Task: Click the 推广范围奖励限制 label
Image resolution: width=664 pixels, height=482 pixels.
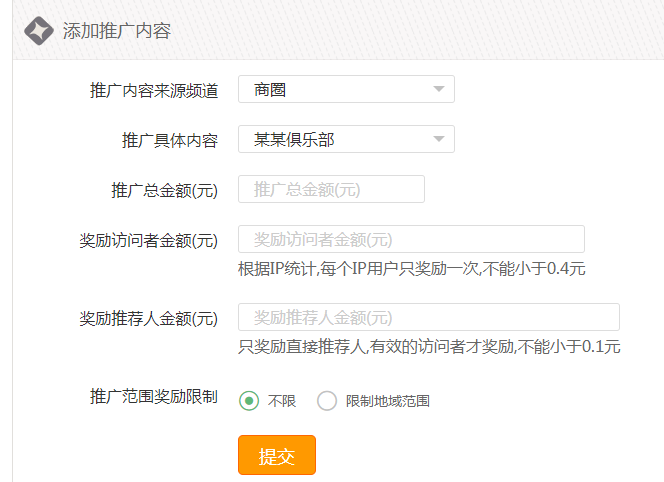Action: [154, 397]
